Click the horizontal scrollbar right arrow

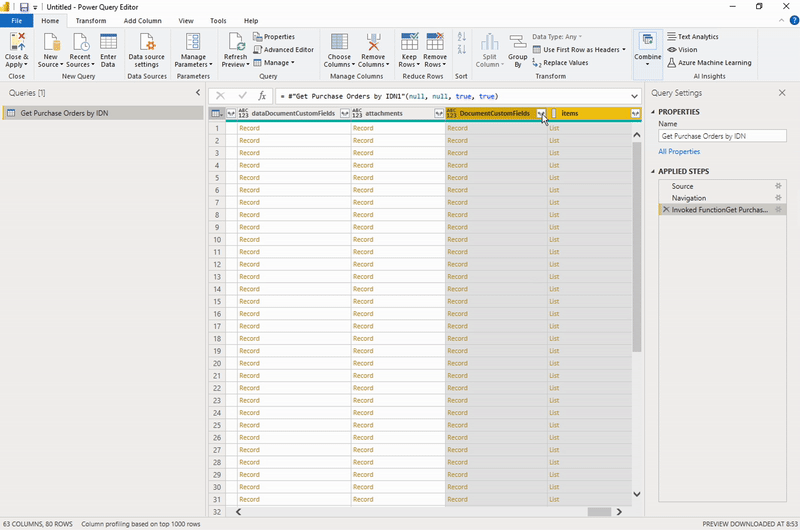[x=619, y=512]
